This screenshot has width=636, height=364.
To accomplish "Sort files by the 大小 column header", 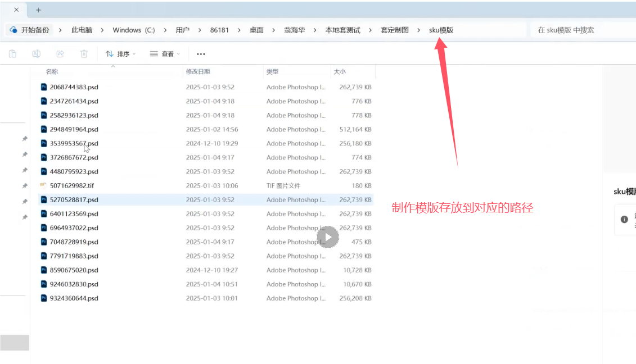I will [x=340, y=72].
